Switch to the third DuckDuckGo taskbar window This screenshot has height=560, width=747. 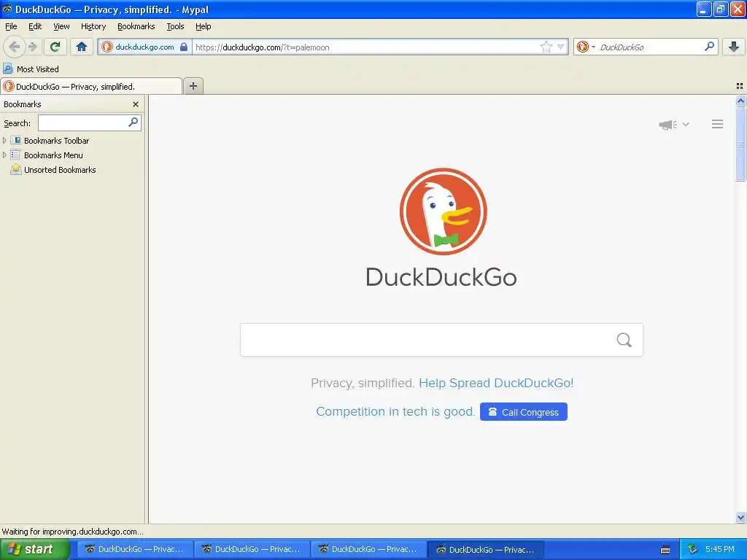point(368,550)
